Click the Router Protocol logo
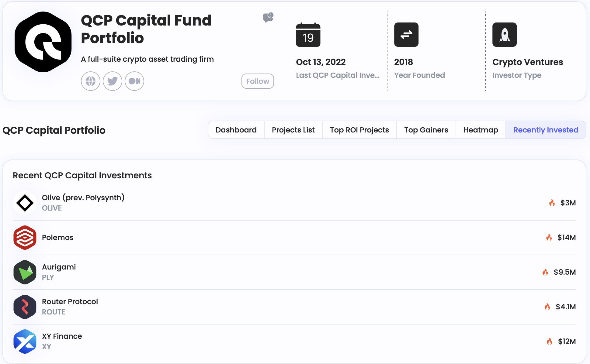This screenshot has width=590, height=364. click(25, 307)
